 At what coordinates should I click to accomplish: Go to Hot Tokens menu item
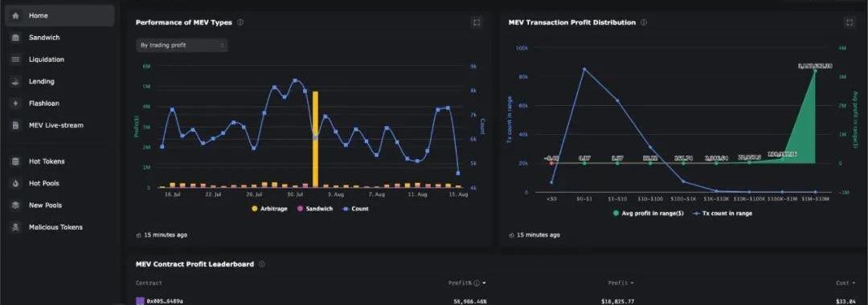point(47,161)
